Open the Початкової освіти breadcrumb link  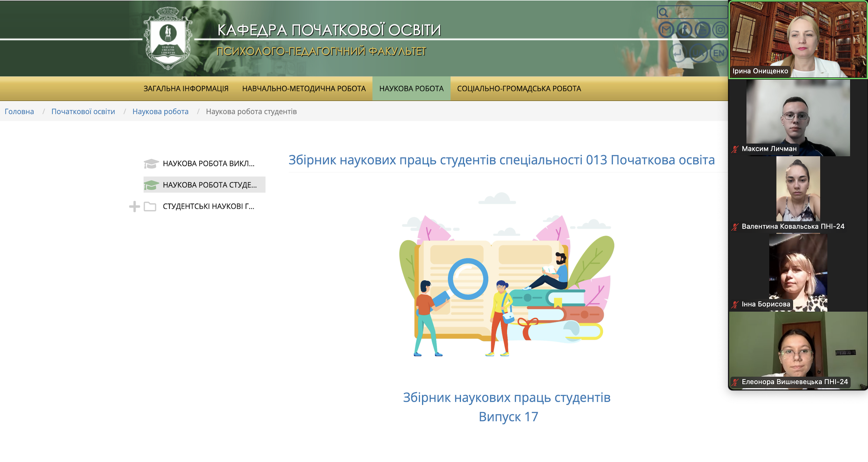tap(83, 112)
